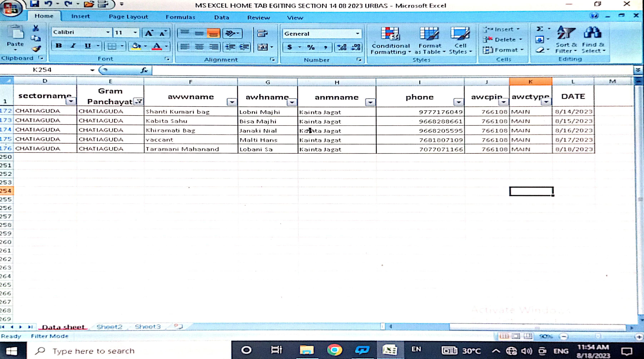Image resolution: width=644 pixels, height=359 pixels.
Task: Open the Sheet2 worksheet tab
Action: tap(109, 327)
